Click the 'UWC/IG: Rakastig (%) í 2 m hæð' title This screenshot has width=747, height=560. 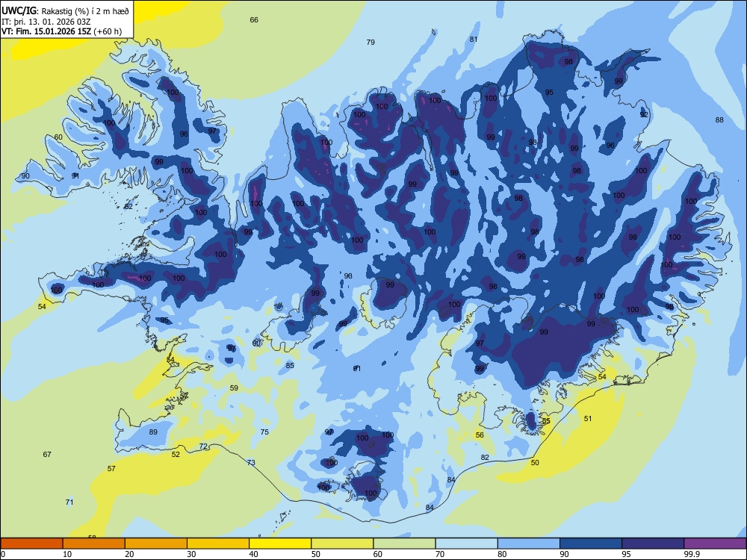65,10
